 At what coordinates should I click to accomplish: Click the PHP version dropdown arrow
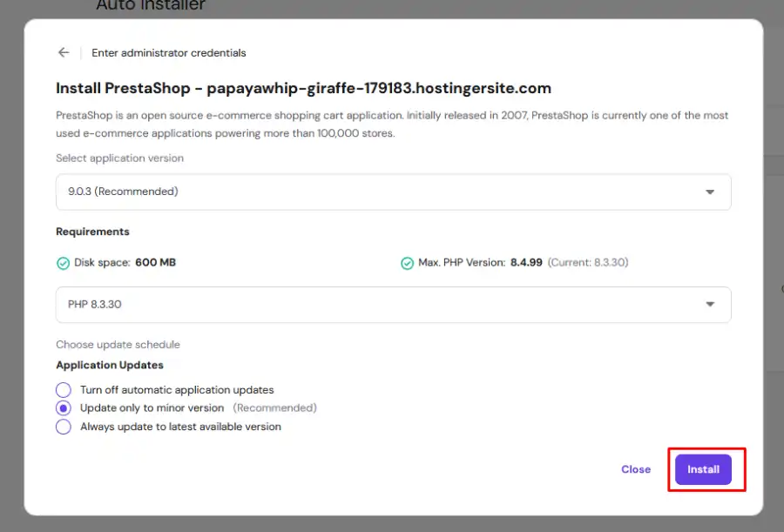click(x=709, y=305)
